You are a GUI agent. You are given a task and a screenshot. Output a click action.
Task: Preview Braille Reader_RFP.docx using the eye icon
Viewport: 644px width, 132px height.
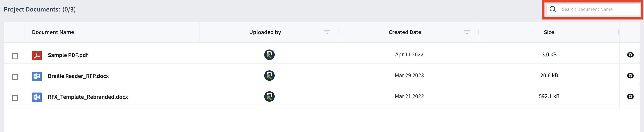[x=630, y=76]
